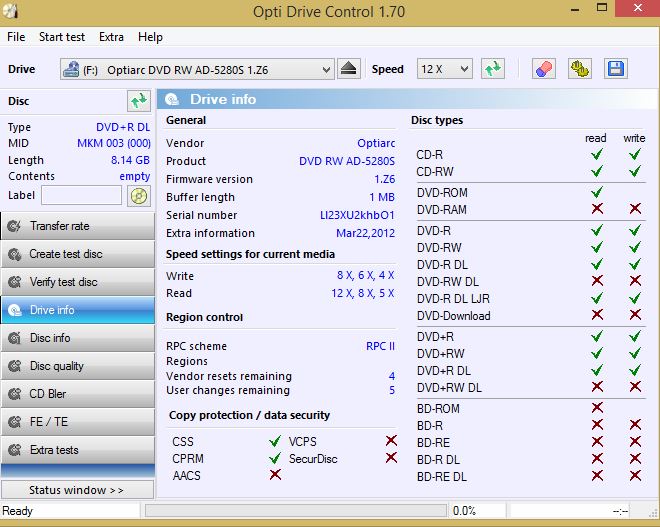The image size is (660, 527).
Task: Switch to Disc info page
Action: tap(78, 338)
